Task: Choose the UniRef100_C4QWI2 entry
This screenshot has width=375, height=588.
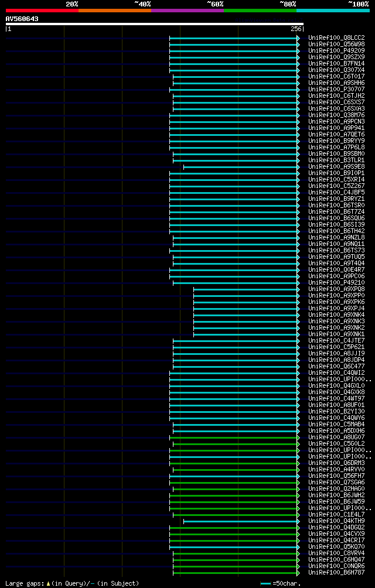Action: [336, 372]
